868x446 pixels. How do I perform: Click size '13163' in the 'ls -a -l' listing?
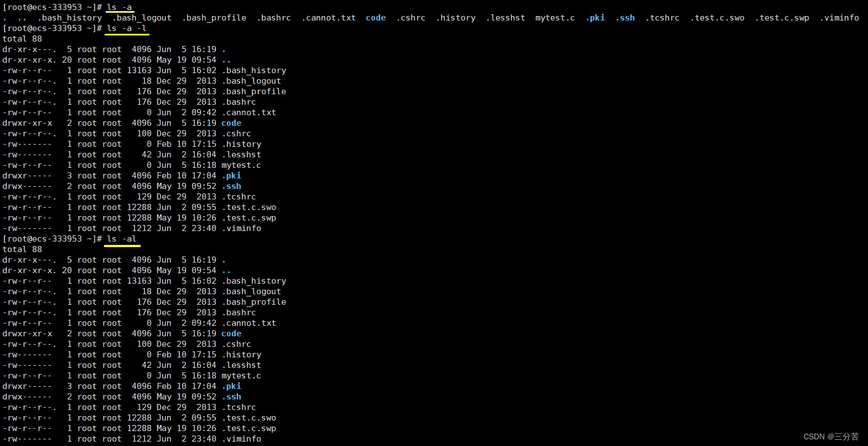tap(139, 70)
